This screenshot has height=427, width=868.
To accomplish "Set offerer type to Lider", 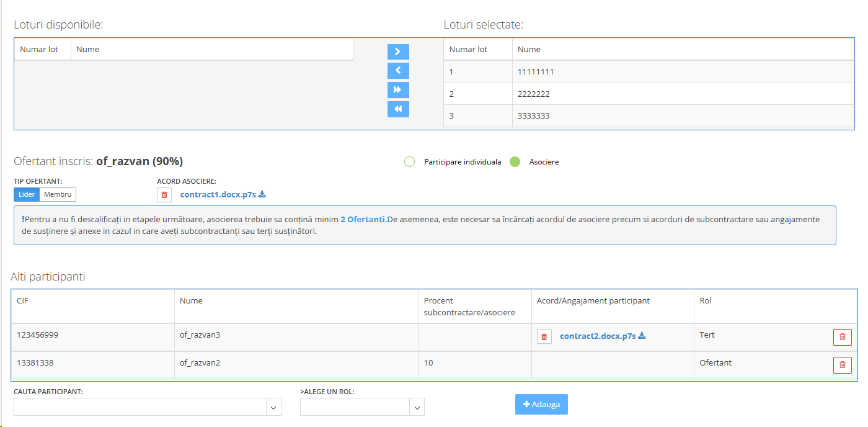I will (27, 194).
